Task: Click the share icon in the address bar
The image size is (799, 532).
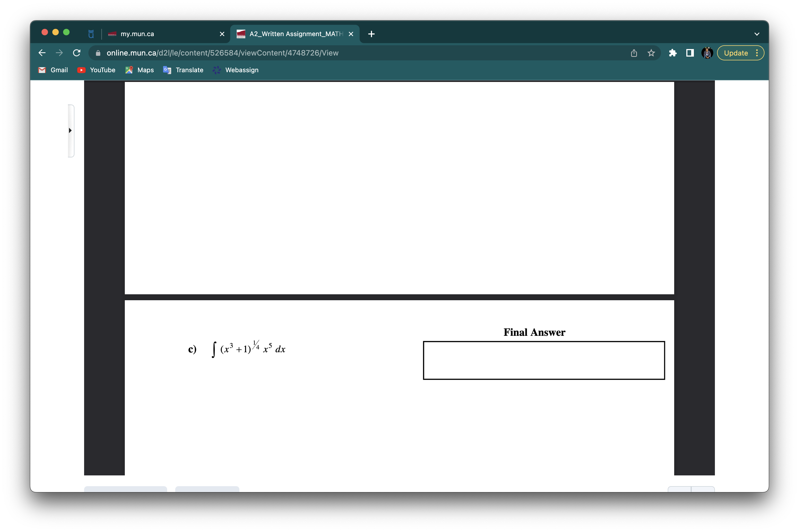Action: [633, 53]
